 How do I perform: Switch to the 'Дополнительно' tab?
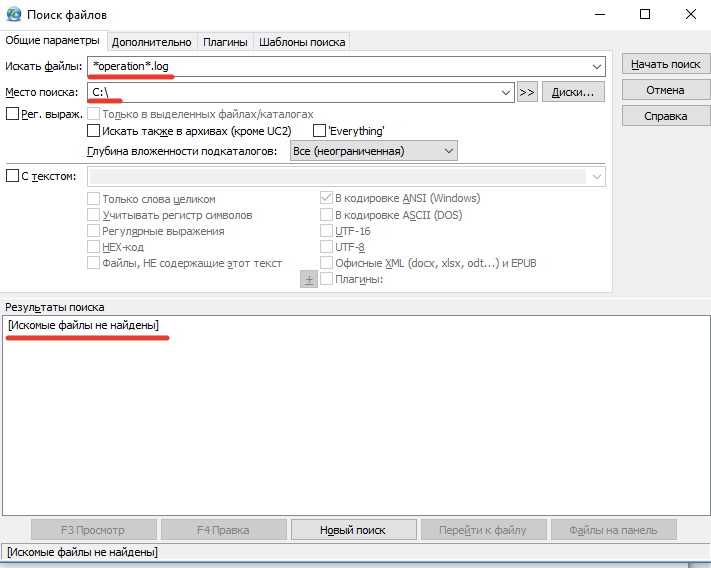tap(151, 42)
